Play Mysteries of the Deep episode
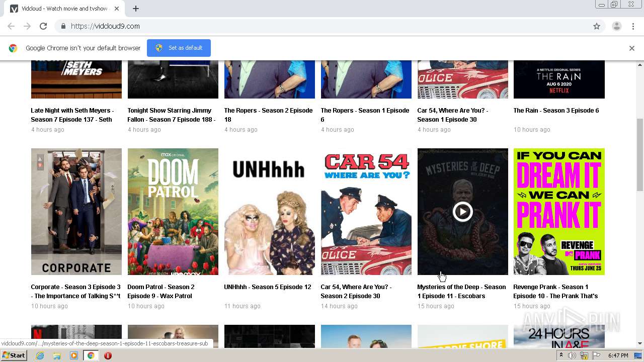This screenshot has height=362, width=644. point(462,212)
